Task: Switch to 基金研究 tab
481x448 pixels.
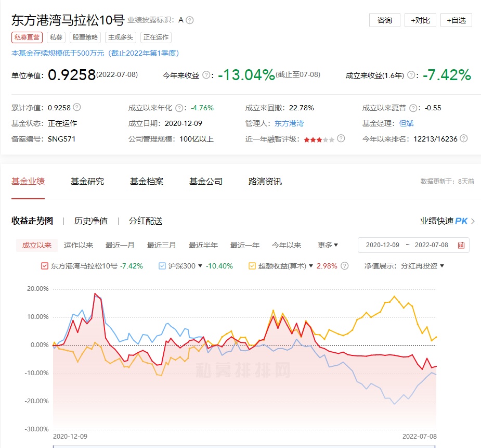Action: (x=87, y=182)
